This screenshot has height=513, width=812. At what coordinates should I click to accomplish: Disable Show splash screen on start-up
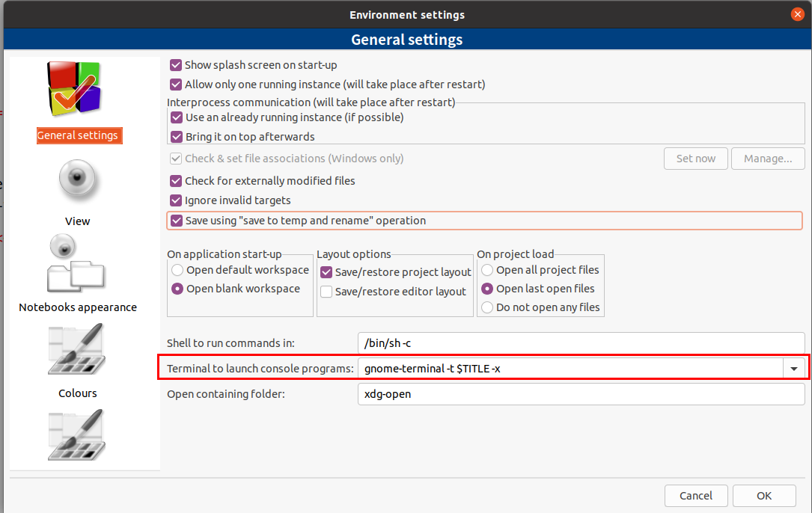click(x=177, y=65)
